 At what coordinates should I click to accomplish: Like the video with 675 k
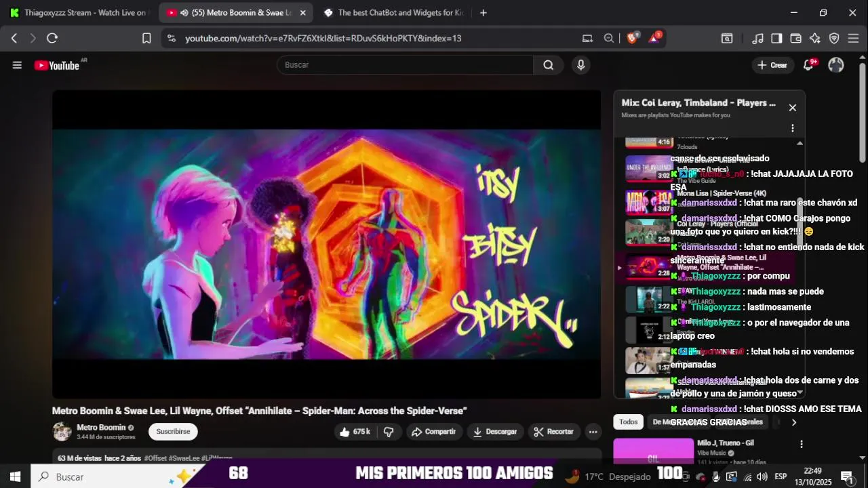(355, 432)
